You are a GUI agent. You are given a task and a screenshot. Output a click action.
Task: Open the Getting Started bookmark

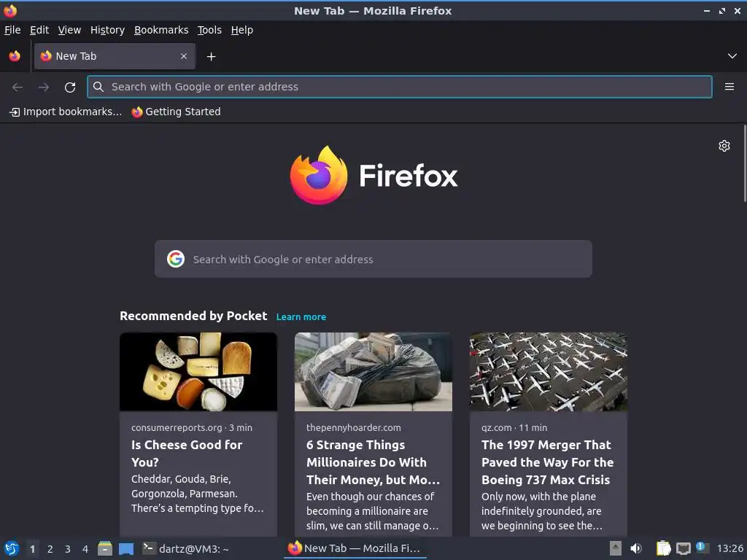point(177,112)
